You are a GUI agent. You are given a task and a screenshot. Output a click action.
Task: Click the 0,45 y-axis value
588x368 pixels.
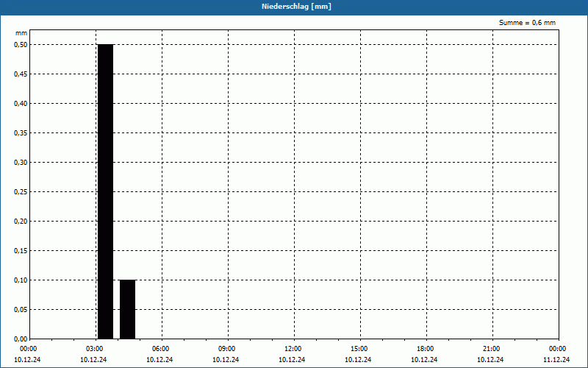pyautogui.click(x=21, y=74)
